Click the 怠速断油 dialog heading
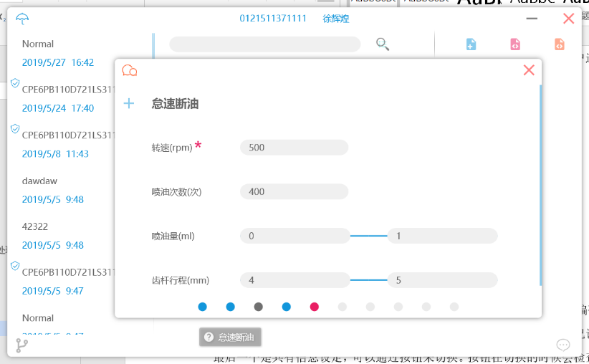 pos(175,104)
